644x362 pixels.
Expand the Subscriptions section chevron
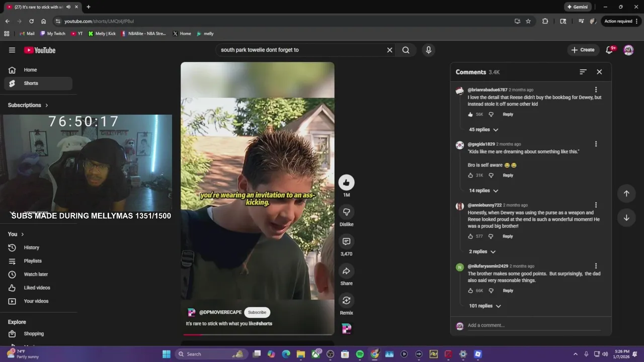pos(47,105)
